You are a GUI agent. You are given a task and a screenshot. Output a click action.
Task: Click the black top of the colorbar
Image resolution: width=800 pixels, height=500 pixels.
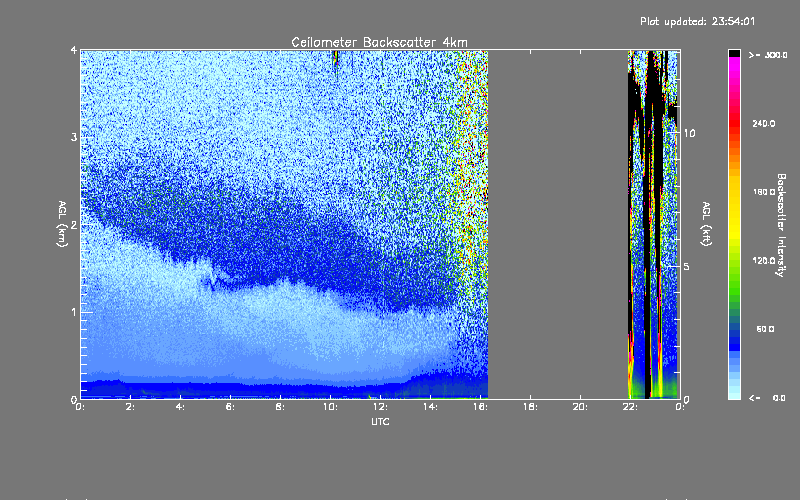(734, 53)
